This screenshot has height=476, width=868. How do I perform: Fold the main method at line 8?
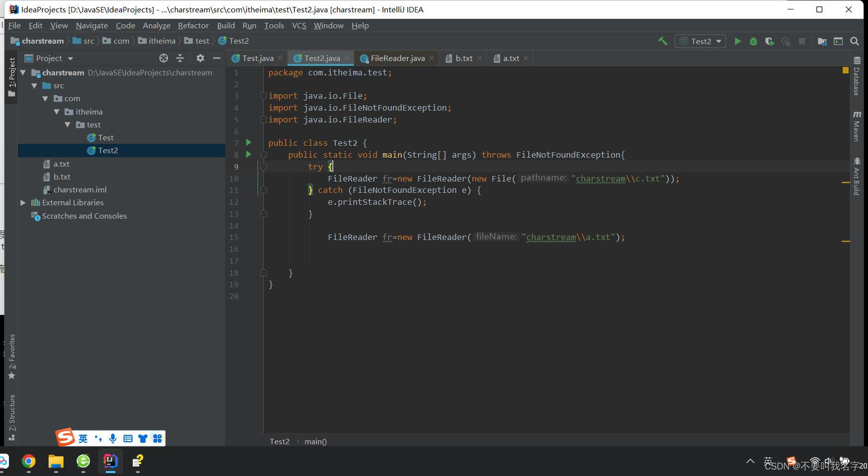(264, 155)
